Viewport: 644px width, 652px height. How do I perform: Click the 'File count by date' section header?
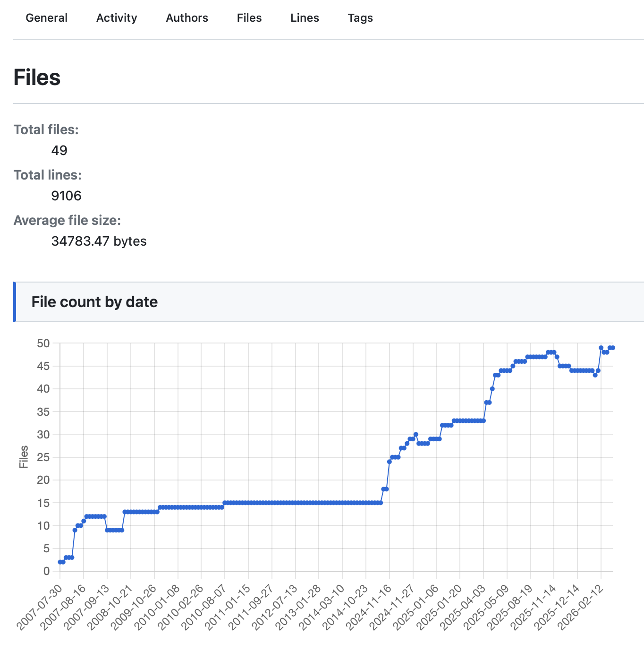click(x=94, y=302)
